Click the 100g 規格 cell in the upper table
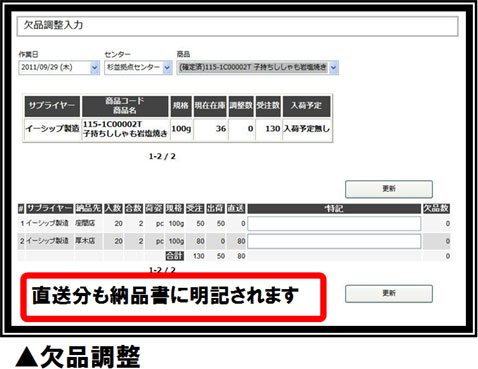The width and height of the screenshot is (478, 369). tap(181, 129)
